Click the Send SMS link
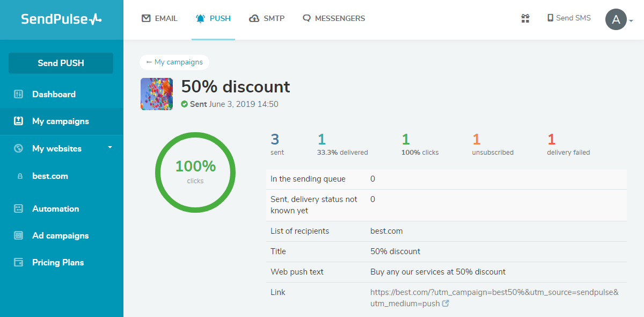 tap(569, 18)
